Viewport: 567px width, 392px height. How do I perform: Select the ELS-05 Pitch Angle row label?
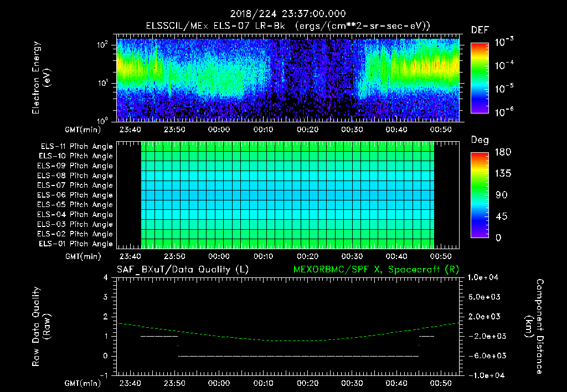click(75, 205)
